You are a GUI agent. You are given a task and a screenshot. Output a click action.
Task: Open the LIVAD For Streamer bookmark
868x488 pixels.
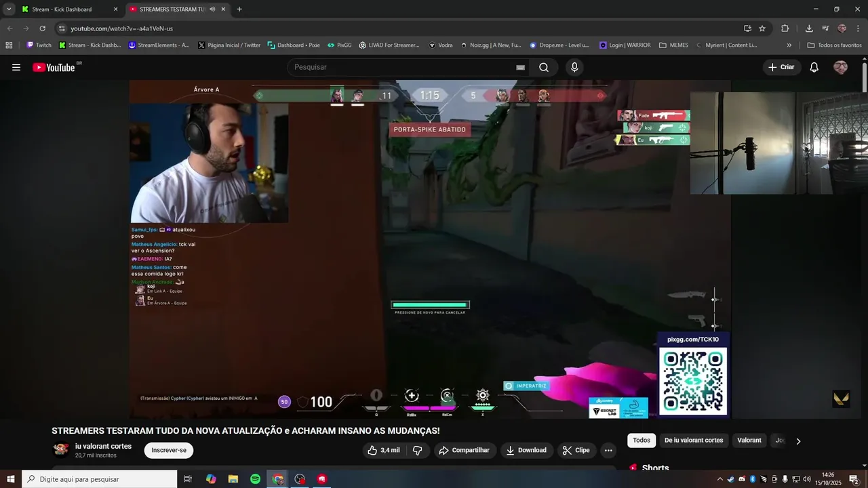coord(389,45)
